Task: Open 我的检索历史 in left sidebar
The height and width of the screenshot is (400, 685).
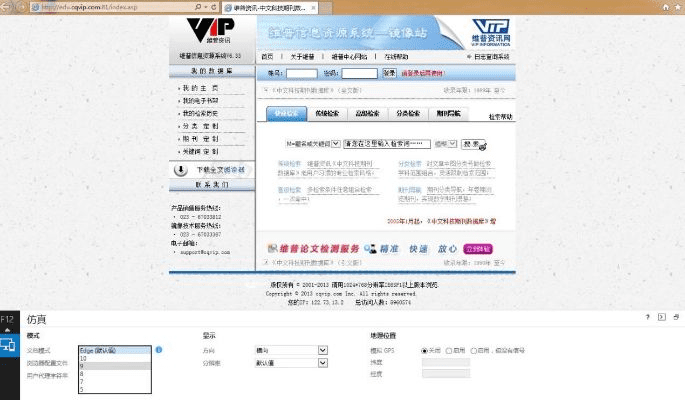Action: tap(200, 114)
